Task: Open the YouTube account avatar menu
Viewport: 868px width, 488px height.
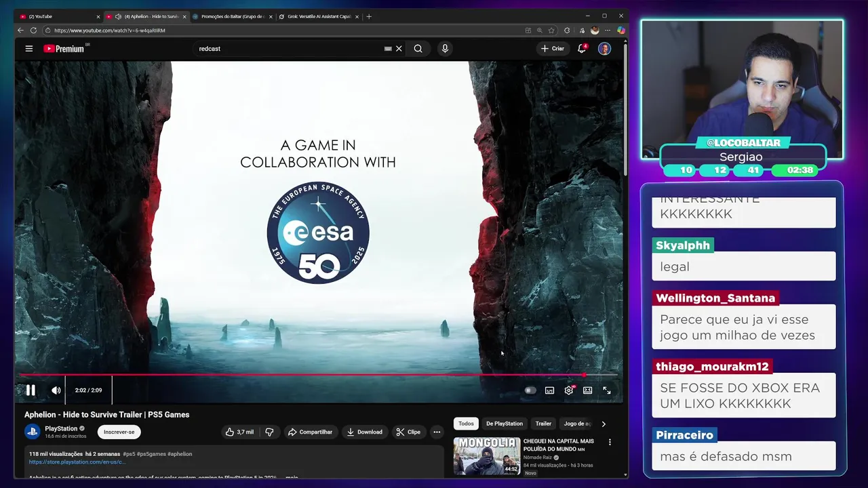Action: [x=604, y=49]
